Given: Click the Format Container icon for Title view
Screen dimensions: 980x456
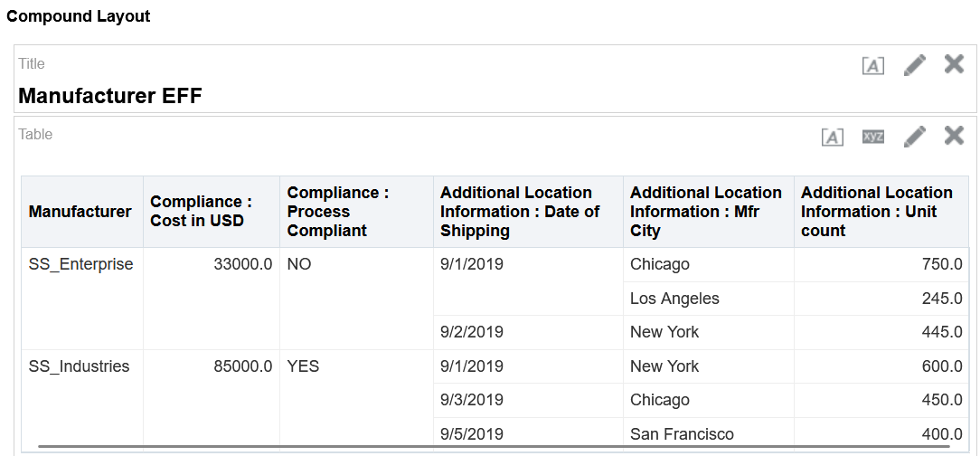Looking at the screenshot, I should click(872, 65).
